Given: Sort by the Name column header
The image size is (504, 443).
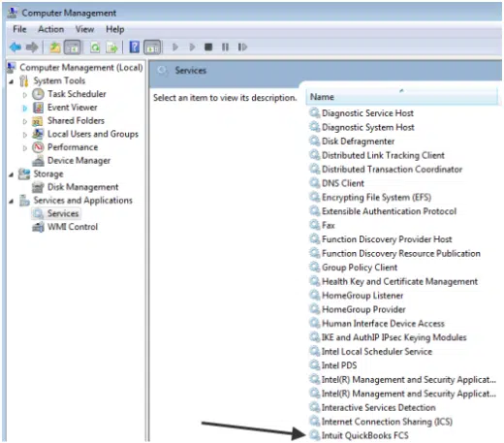Looking at the screenshot, I should 401,97.
